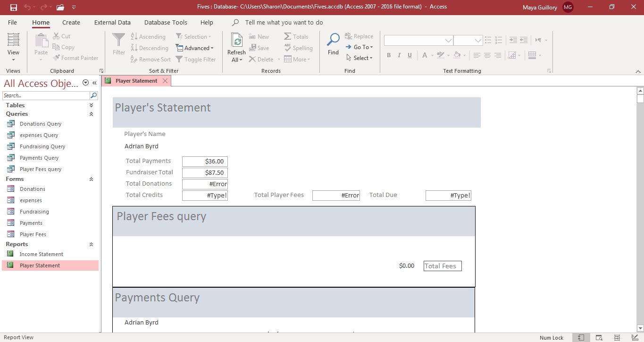Click the text highlight color button
644x342 pixels.
tap(440, 55)
